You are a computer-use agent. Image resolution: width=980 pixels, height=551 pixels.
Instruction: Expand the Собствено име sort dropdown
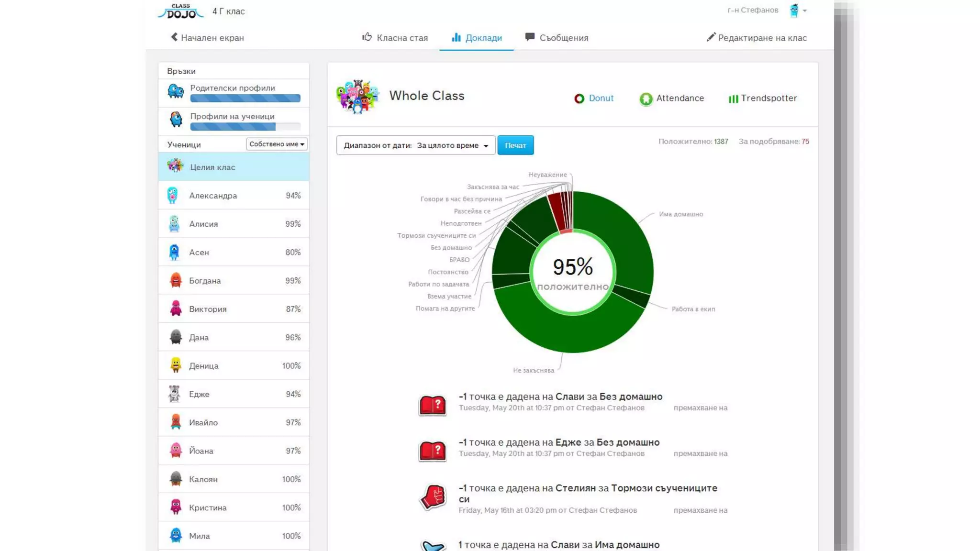277,144
